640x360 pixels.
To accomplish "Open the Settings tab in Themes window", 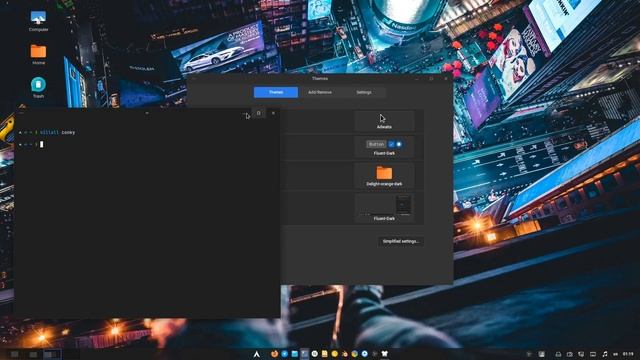I will (364, 92).
